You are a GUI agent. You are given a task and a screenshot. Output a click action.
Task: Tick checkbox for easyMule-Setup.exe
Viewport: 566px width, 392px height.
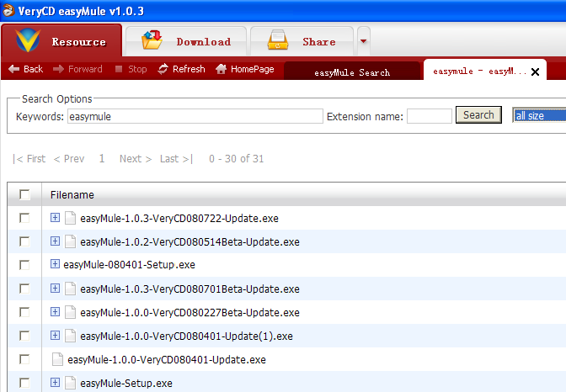point(24,383)
